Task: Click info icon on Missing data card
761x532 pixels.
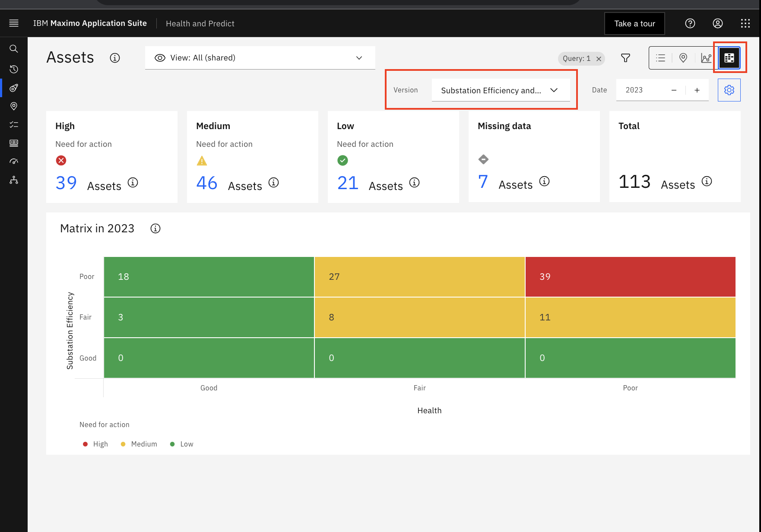Action: click(x=545, y=181)
